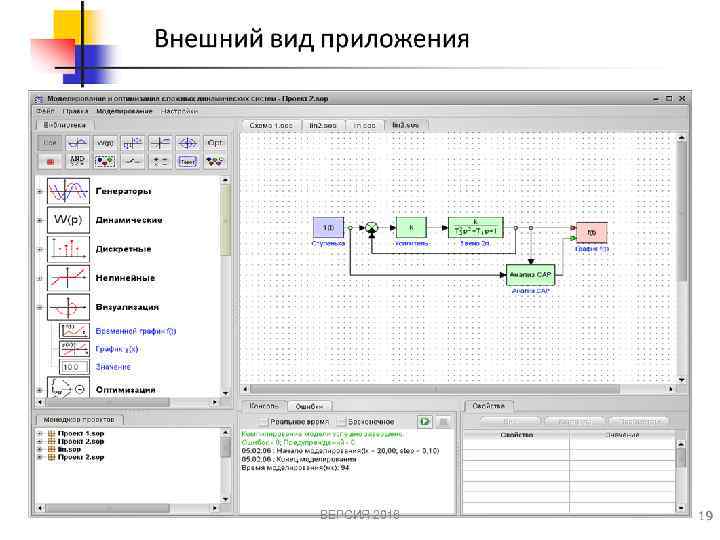Click the AND logic filter icon
Viewport: 720px width, 540px height.
(x=77, y=162)
